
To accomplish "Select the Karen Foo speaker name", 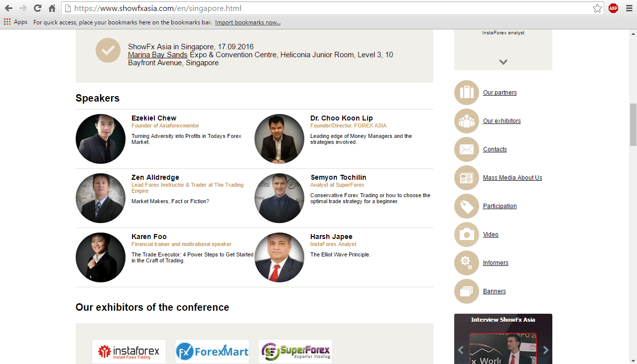I will tap(149, 237).
